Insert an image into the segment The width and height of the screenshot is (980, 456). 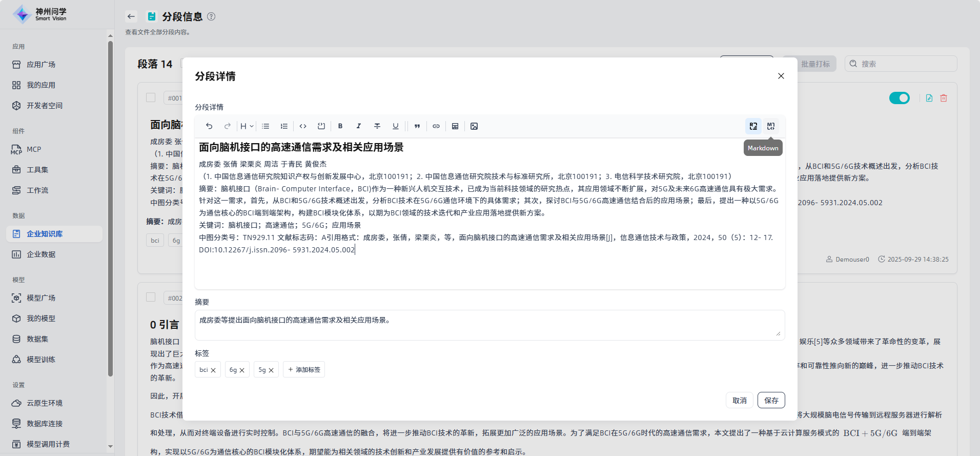tap(474, 126)
